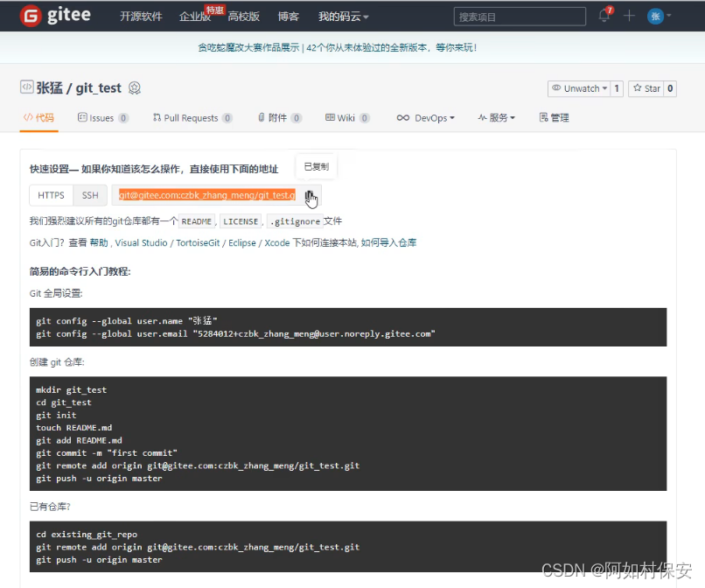Image resolution: width=705 pixels, height=588 pixels.
Task: Open notifications via the bell icon
Action: tap(604, 15)
